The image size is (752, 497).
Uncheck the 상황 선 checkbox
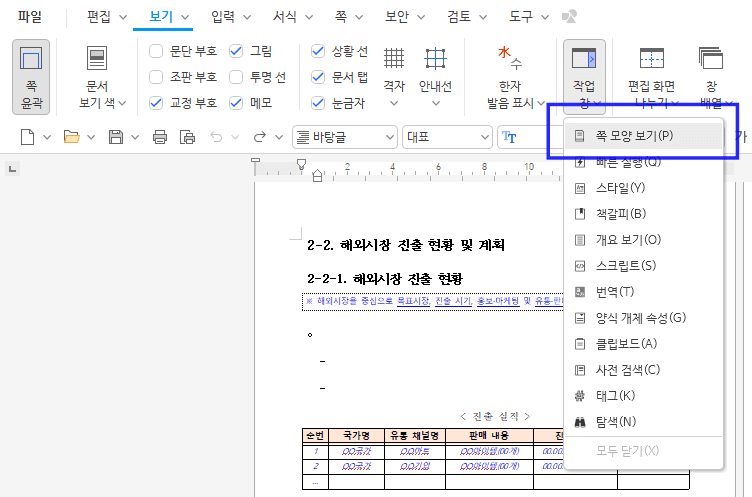[x=318, y=51]
